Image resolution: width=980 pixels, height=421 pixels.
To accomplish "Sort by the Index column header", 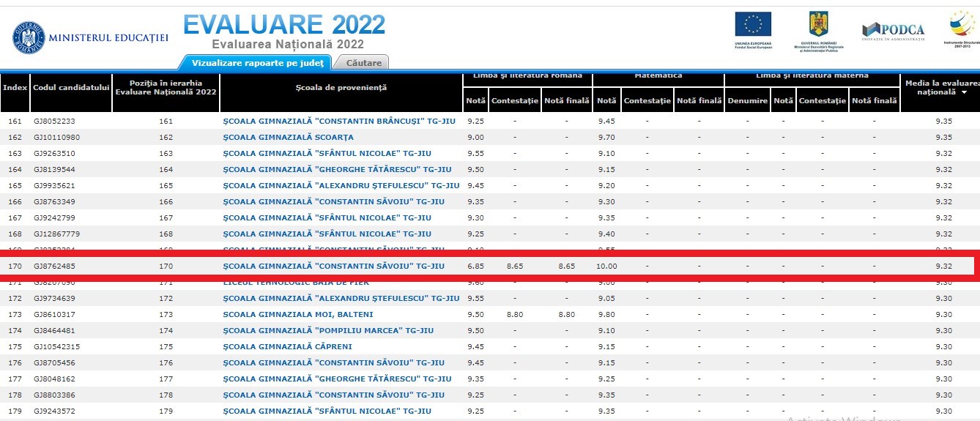I will tap(15, 88).
